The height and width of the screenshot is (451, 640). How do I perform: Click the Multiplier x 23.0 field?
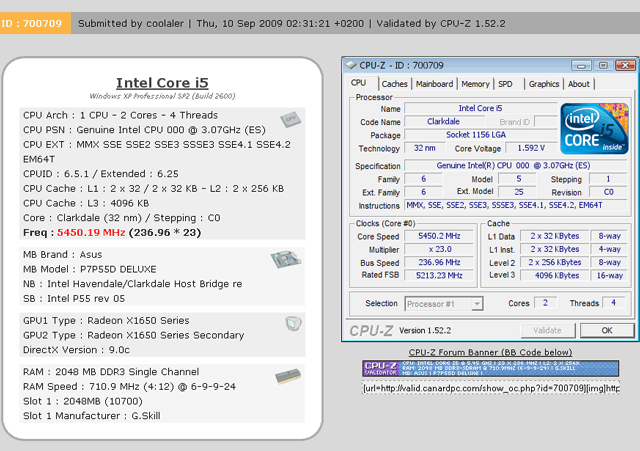coord(439,249)
